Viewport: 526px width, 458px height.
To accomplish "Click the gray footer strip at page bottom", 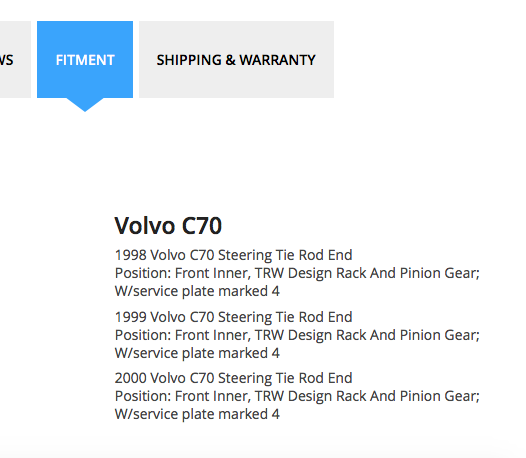I will [x=263, y=448].
